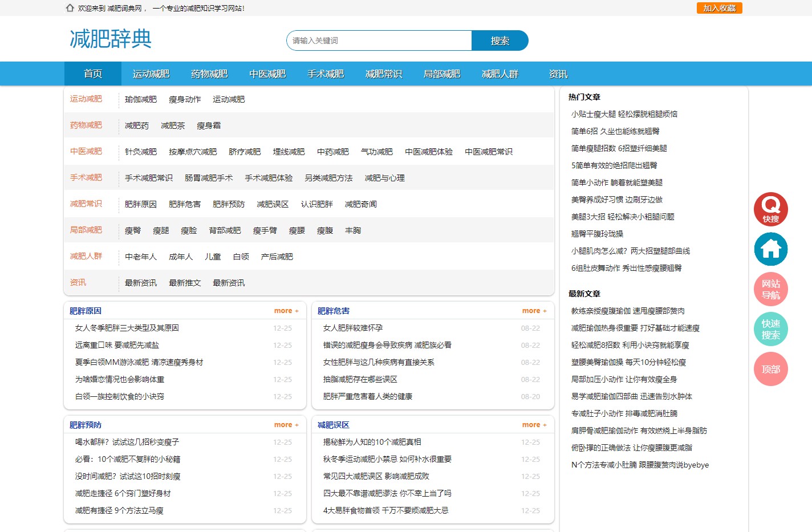Open article 远离重口味 要减肥先减盐
812x532 pixels.
(117, 345)
